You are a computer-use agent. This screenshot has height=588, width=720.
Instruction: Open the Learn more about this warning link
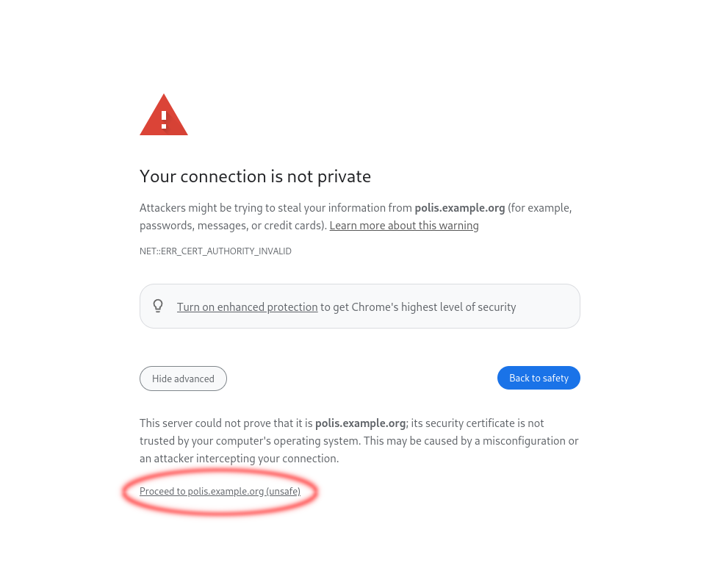(403, 225)
